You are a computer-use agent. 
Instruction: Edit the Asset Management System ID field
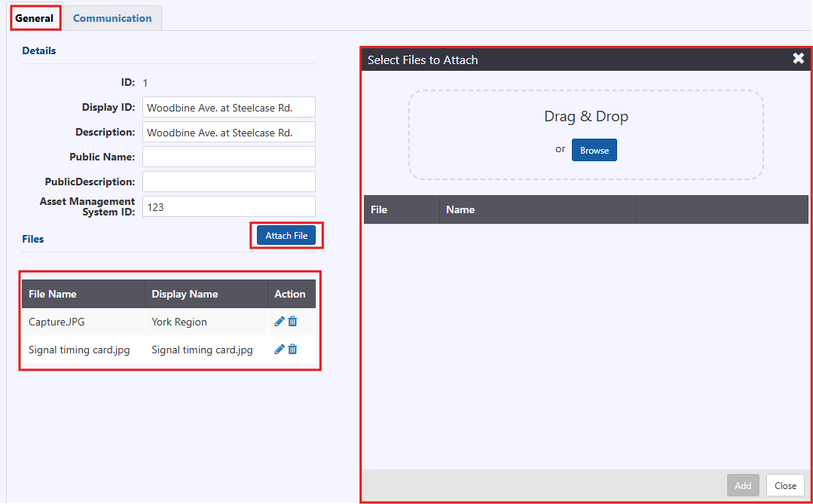[x=228, y=206]
